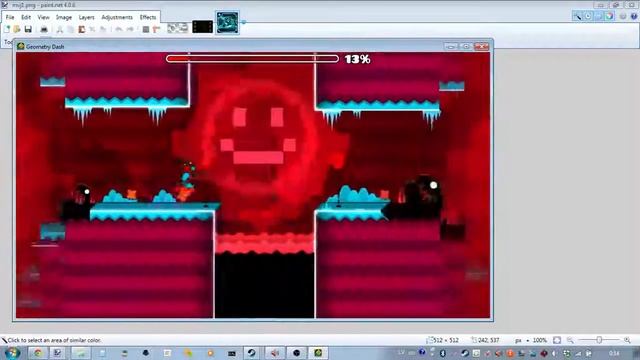Open Chrome from the taskbar
This screenshot has width=640, height=360.
(x=38, y=353)
